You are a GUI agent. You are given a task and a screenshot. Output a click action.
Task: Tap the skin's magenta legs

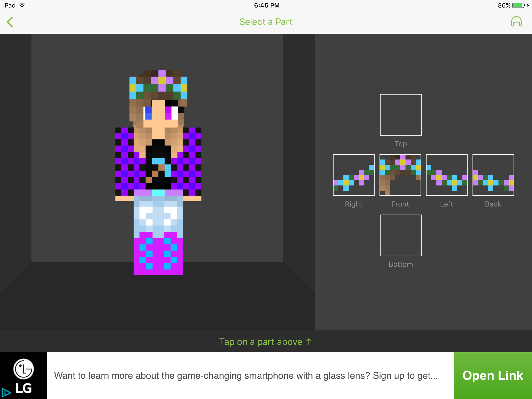(x=158, y=253)
